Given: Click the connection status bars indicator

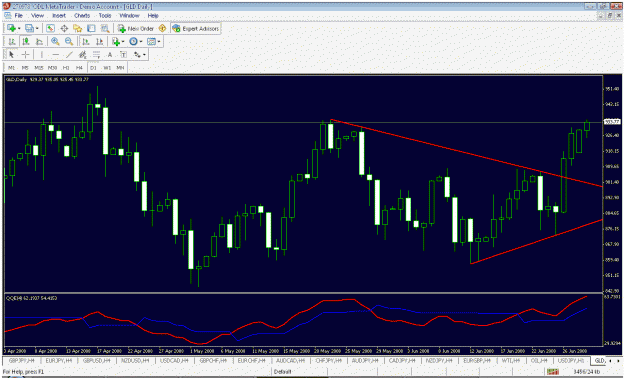Looking at the screenshot, I should point(553,372).
